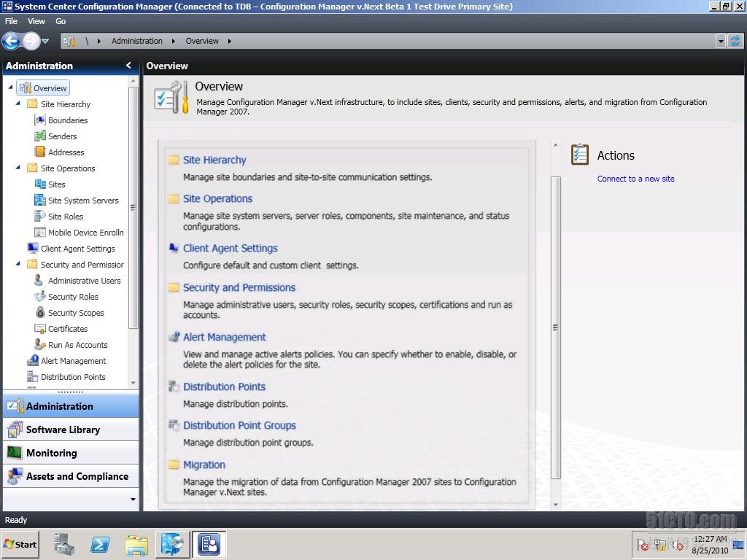Collapse Security and Permissions tree node
Viewport: 747px width, 560px height.
point(18,264)
